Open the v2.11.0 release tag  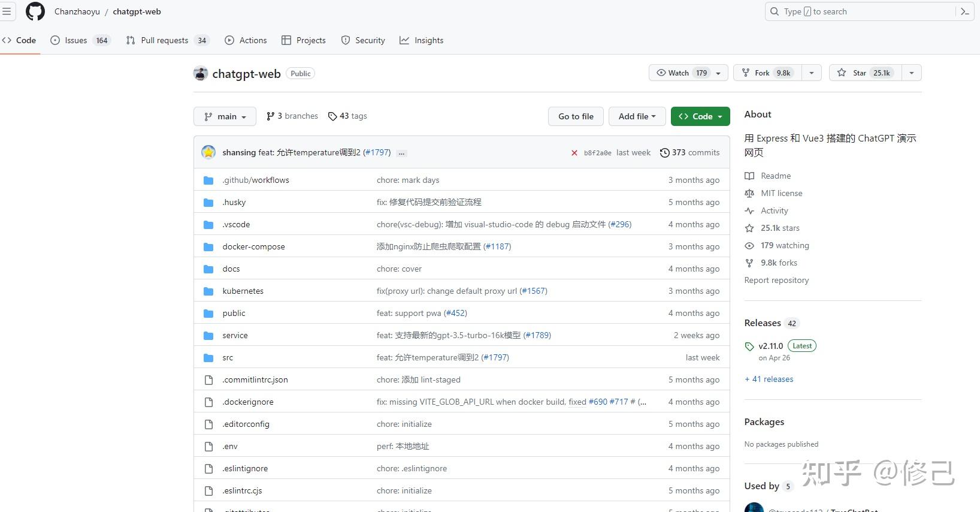[770, 346]
